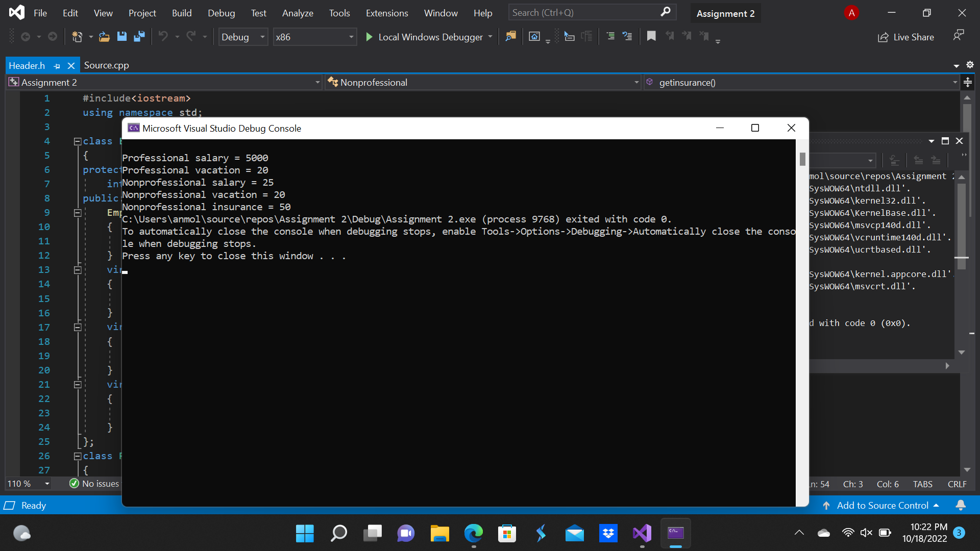980x551 pixels.
Task: Click the Save All toolbar icon
Action: coord(139,37)
